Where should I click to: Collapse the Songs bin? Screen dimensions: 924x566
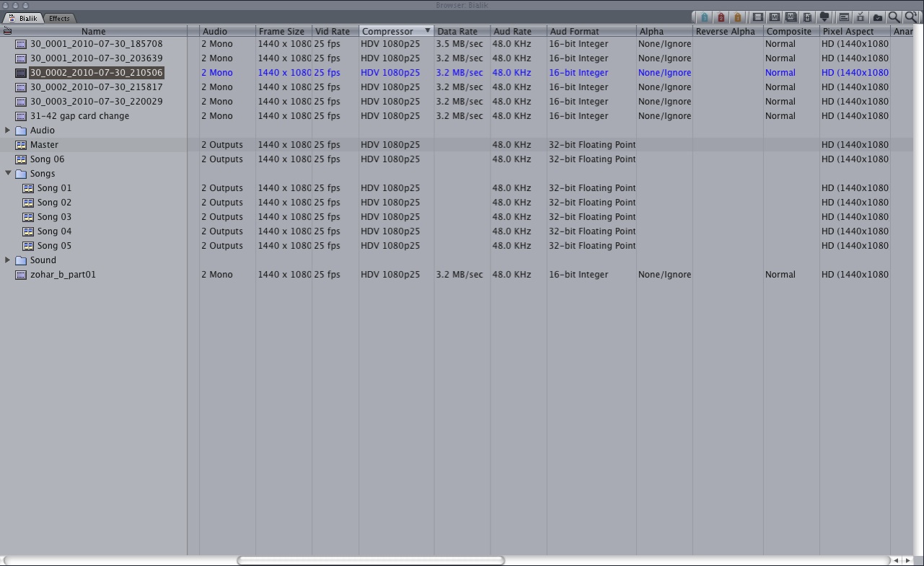[x=8, y=174]
